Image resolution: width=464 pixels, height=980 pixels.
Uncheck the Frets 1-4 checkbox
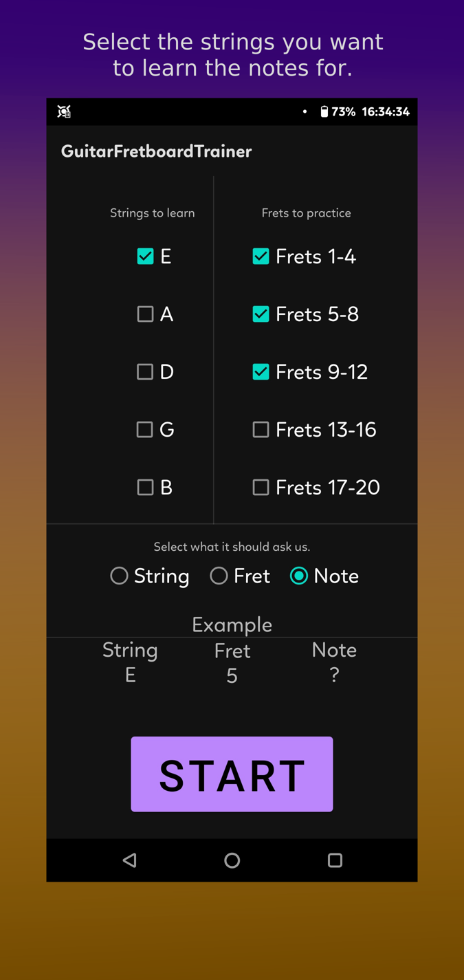coord(261,257)
